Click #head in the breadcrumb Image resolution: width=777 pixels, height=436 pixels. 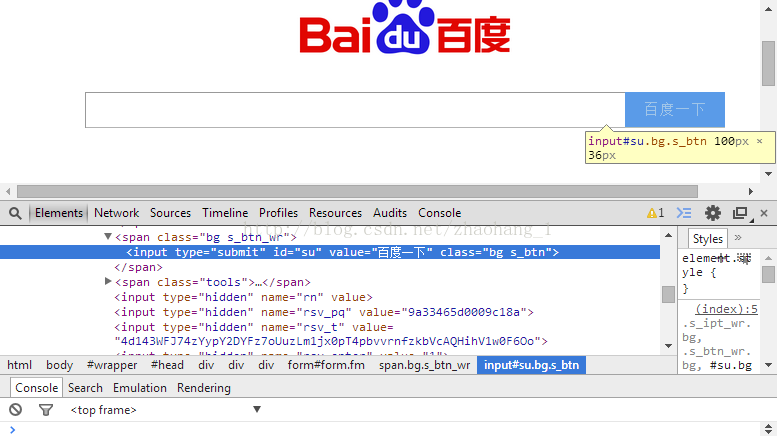coord(167,365)
